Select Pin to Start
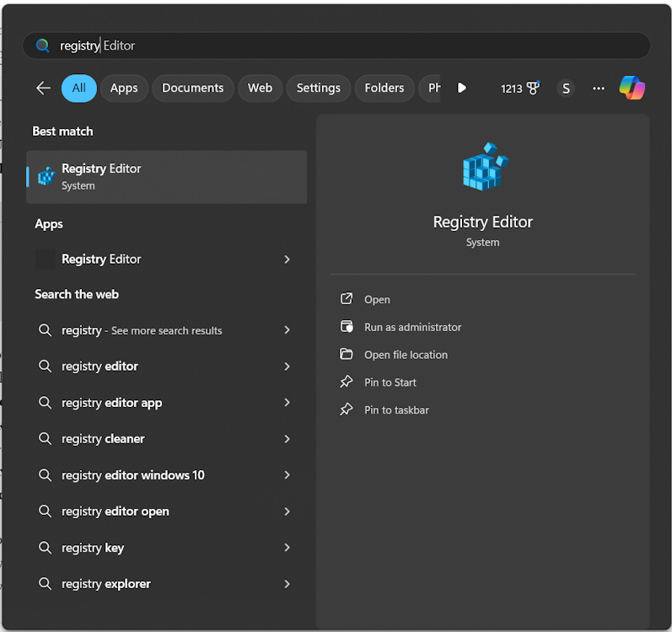Screen dimensions: 672x632 [x=390, y=383]
